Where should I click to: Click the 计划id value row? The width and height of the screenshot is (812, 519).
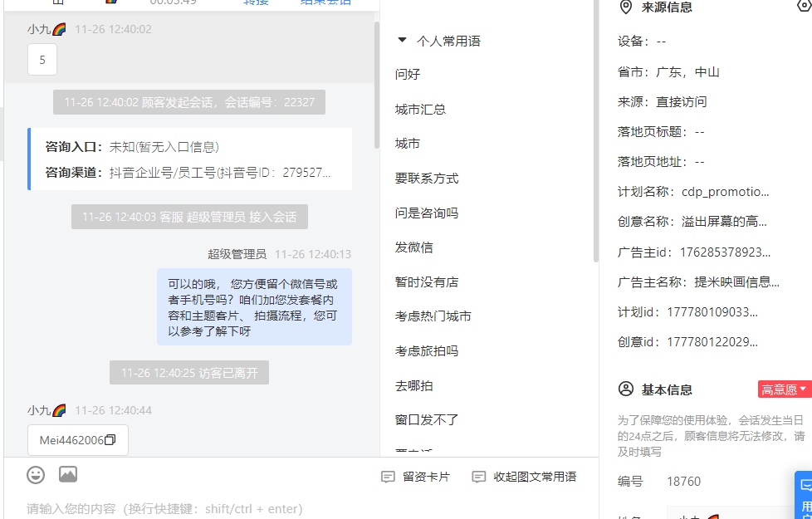point(687,312)
